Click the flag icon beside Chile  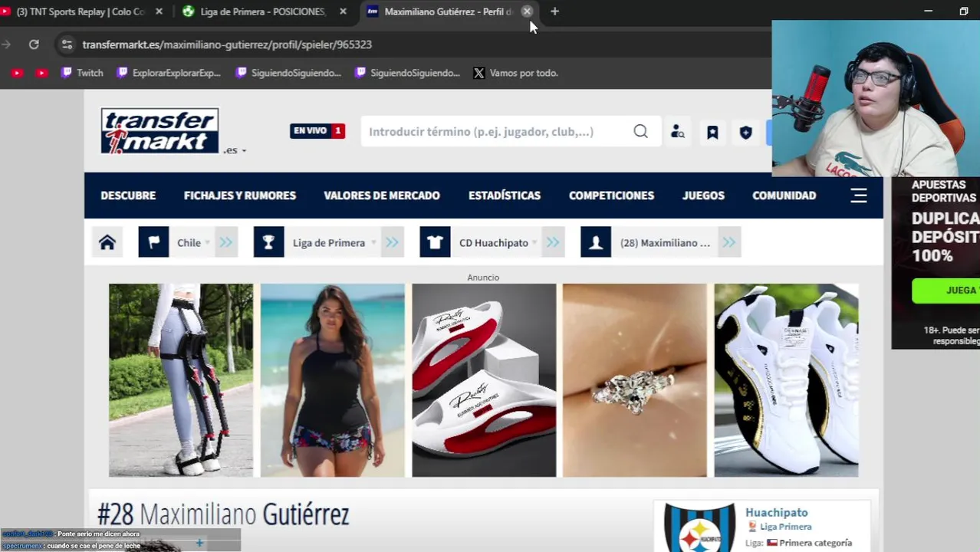(x=153, y=242)
